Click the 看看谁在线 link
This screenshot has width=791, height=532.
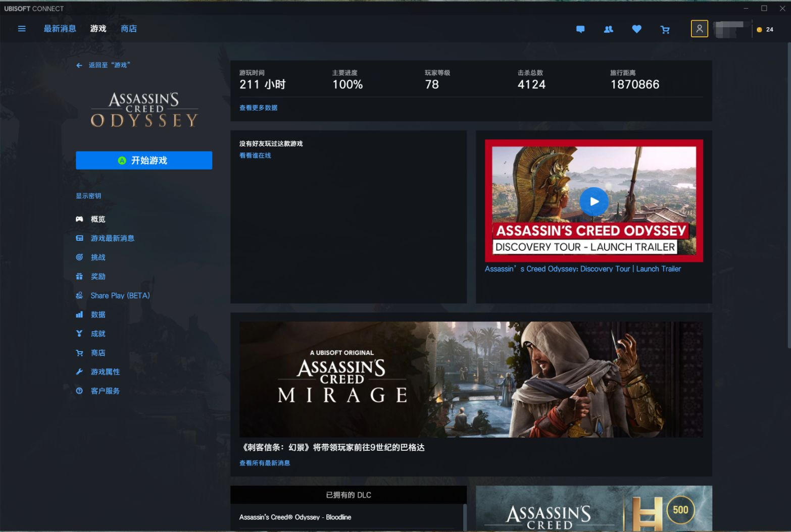click(255, 155)
